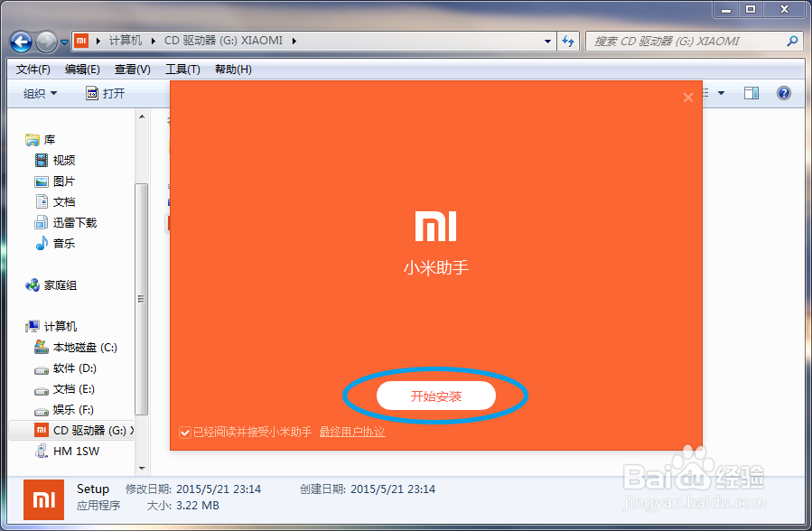
Task: Expand arrow after XIAOMI breadcrumb
Action: tap(294, 41)
